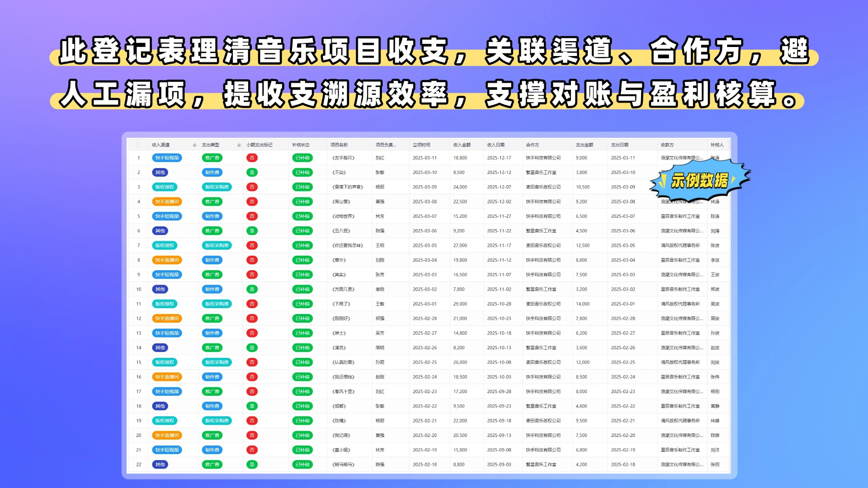Open project 《雪落下的声音》 in row 3
The image size is (868, 488).
coord(348,187)
